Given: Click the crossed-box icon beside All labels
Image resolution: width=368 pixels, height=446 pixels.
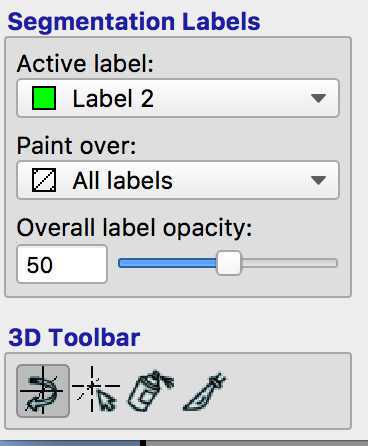Looking at the screenshot, I should click(x=44, y=180).
